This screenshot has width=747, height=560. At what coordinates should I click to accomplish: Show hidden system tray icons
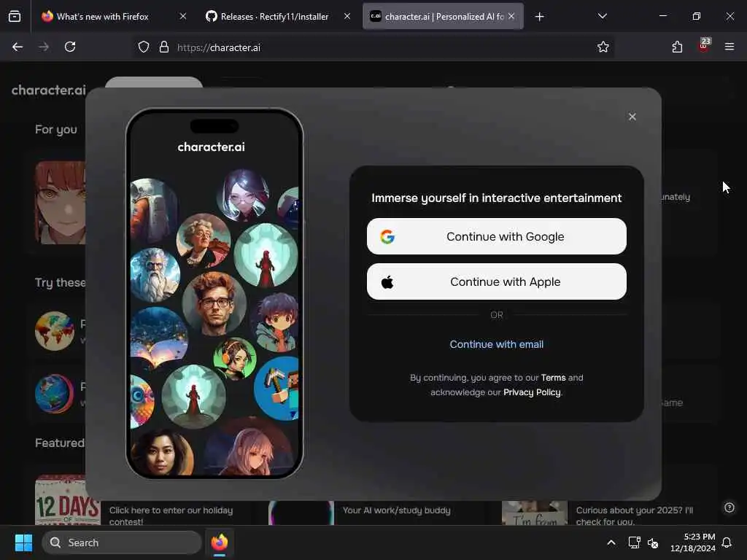point(611,542)
